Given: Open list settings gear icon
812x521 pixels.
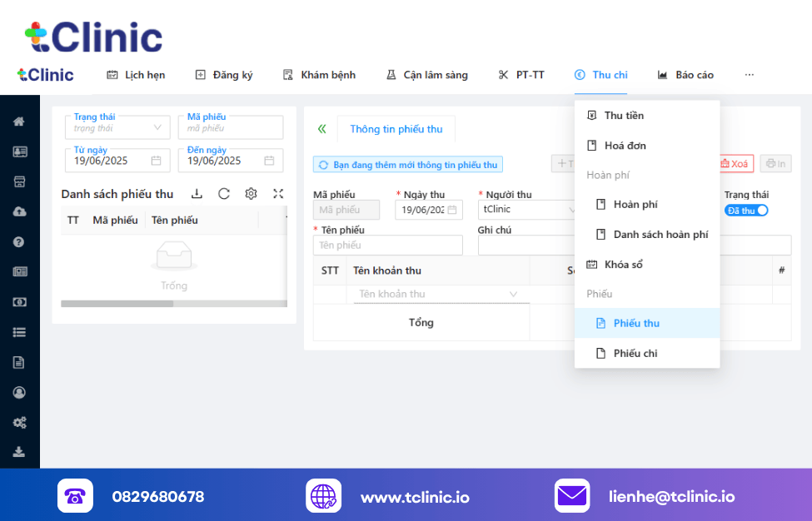Looking at the screenshot, I should pyautogui.click(x=251, y=194).
